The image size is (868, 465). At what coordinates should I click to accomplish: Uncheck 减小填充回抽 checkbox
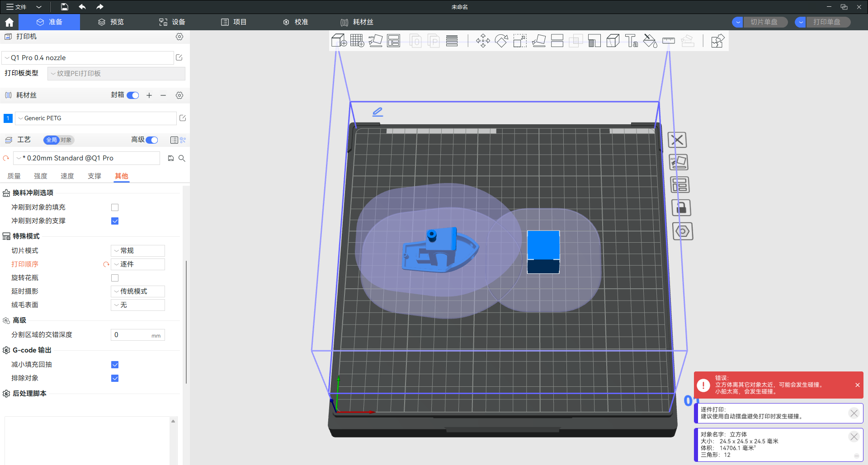[115, 365]
